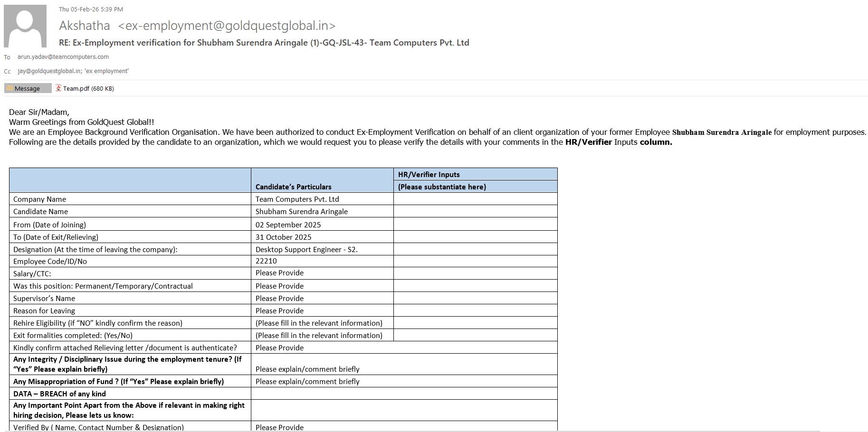Click HR/Verifier cell for Rehire Eligibility
Image resolution: width=868 pixels, height=432 pixels.
(475, 323)
